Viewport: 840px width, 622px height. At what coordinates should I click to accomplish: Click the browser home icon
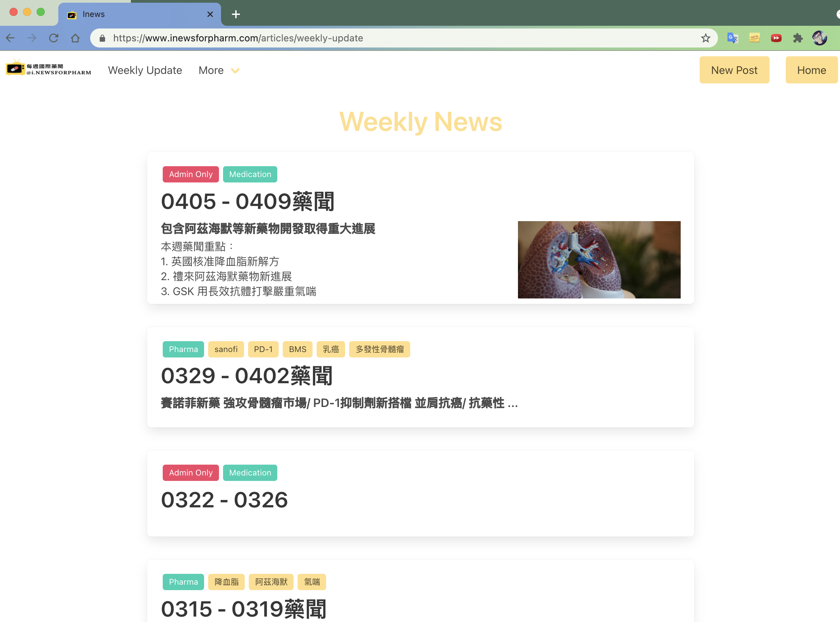coord(75,38)
